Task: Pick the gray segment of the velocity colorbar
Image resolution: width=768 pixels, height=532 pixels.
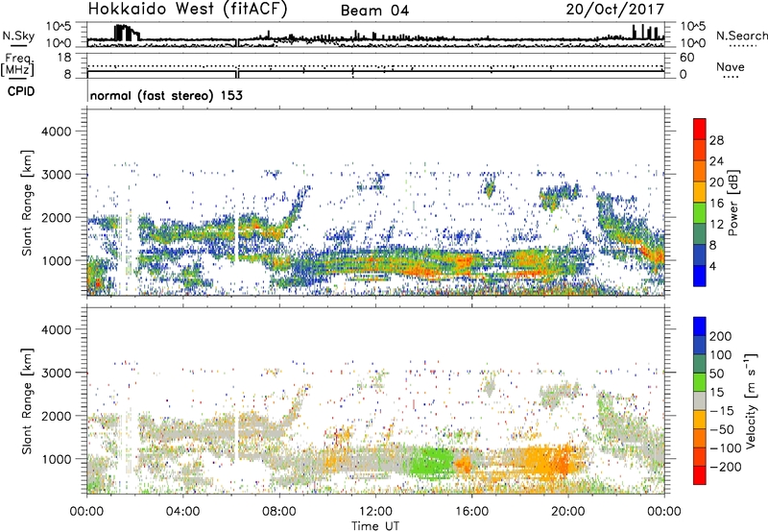Action: [700, 400]
